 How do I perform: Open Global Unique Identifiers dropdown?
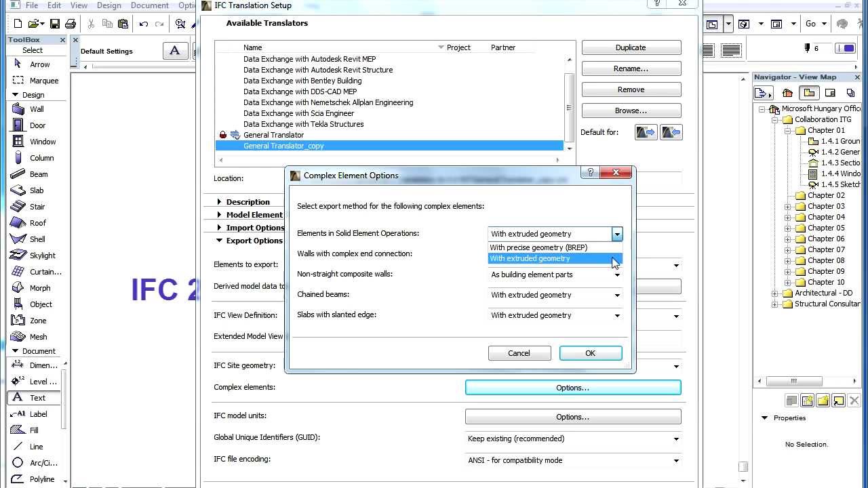click(573, 439)
